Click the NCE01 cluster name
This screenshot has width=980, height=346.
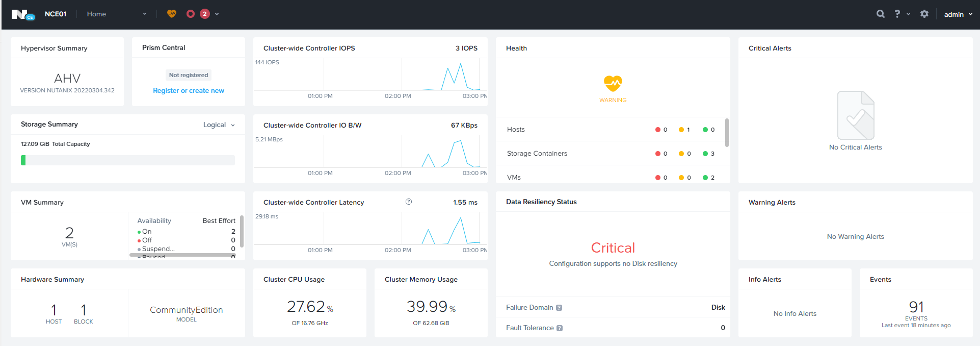(x=56, y=14)
